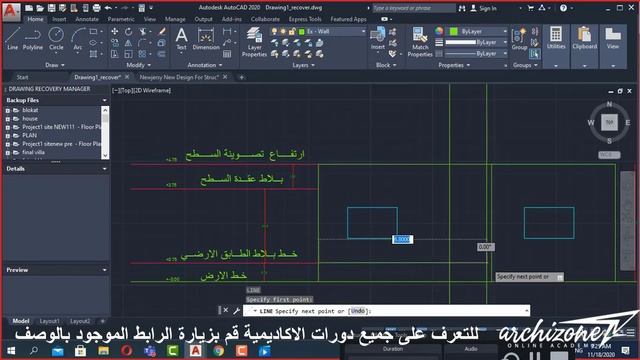Image resolution: width=640 pixels, height=360 pixels.
Task: Click the Insert block icon
Action: coord(378,39)
